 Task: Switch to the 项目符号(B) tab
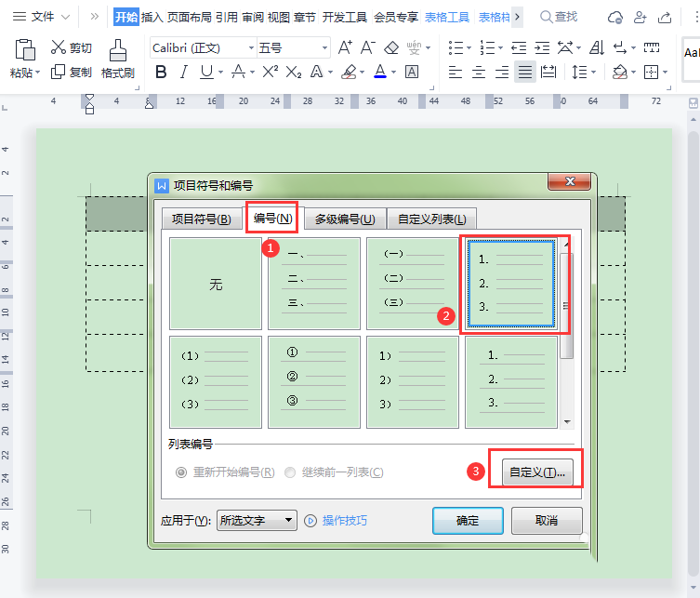pos(202,219)
